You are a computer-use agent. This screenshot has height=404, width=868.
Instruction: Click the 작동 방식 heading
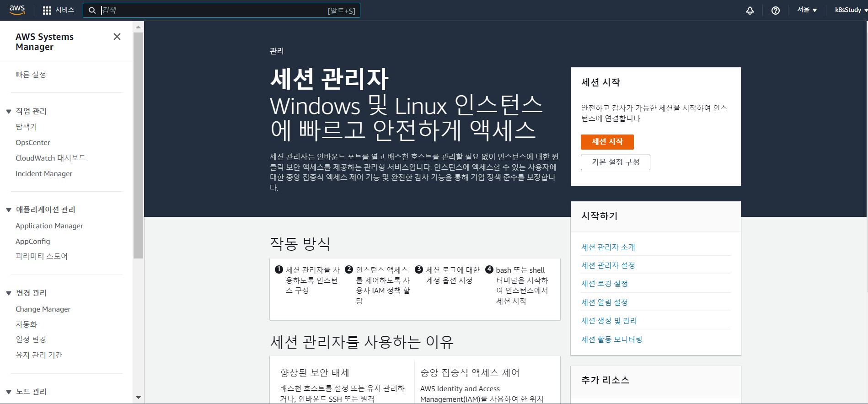click(x=300, y=243)
